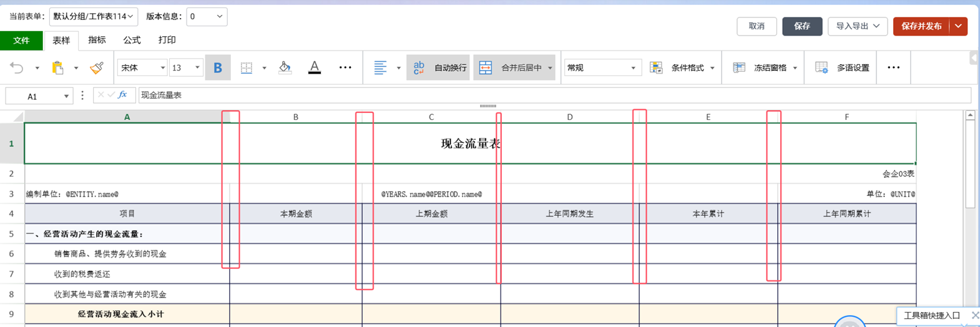Click the formula confirm checkmark icon
The height and width of the screenshot is (327, 980).
[111, 95]
